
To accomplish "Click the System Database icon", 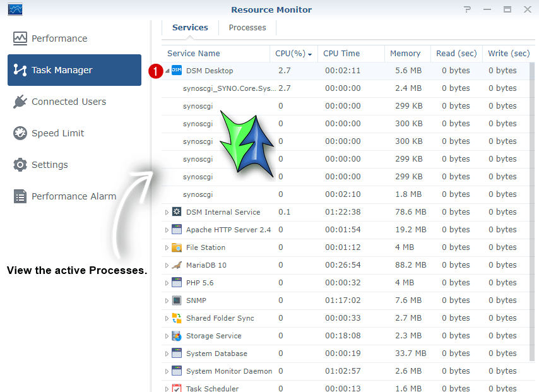I will pos(177,353).
